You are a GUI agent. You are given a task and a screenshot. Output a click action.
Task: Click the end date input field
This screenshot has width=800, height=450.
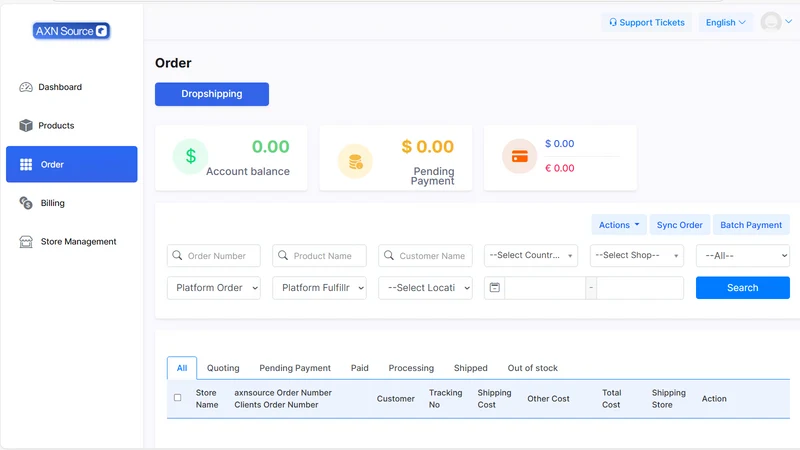click(x=640, y=288)
